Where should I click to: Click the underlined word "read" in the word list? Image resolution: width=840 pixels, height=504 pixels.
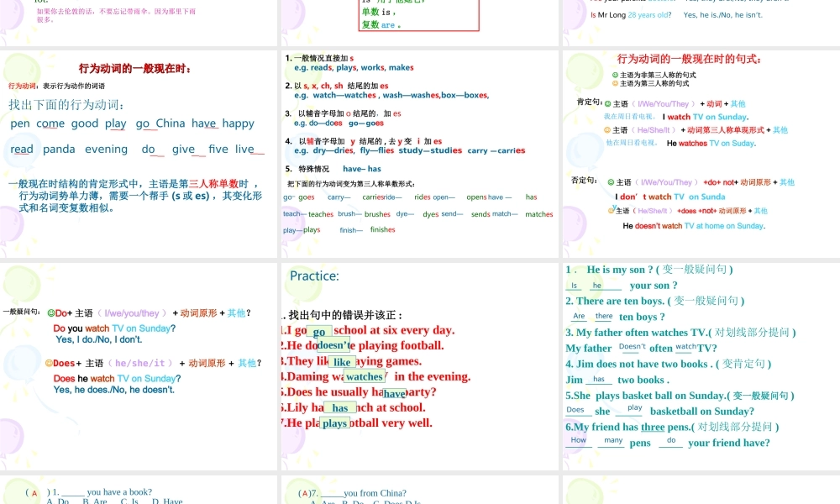point(22,150)
